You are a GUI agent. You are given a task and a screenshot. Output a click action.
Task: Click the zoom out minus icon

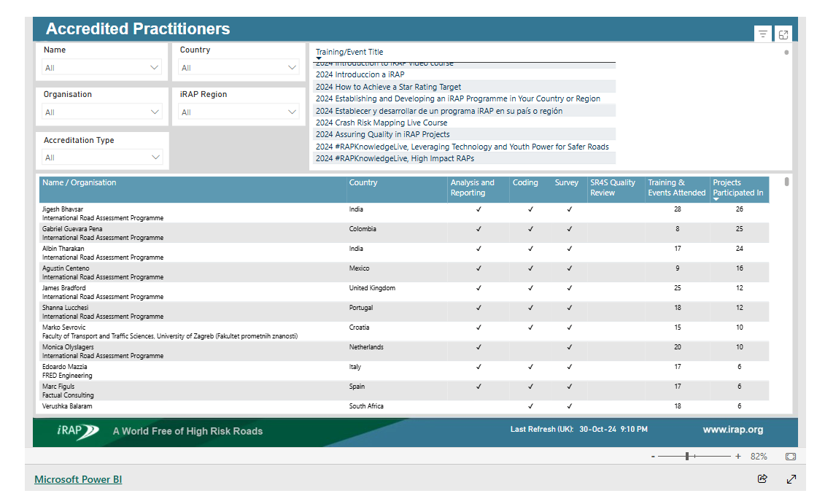[x=653, y=457]
